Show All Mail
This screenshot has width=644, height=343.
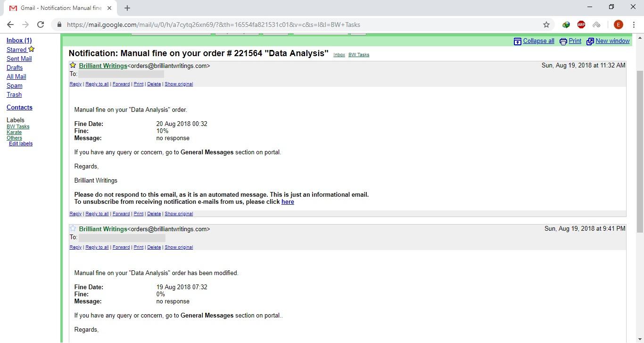(x=17, y=76)
